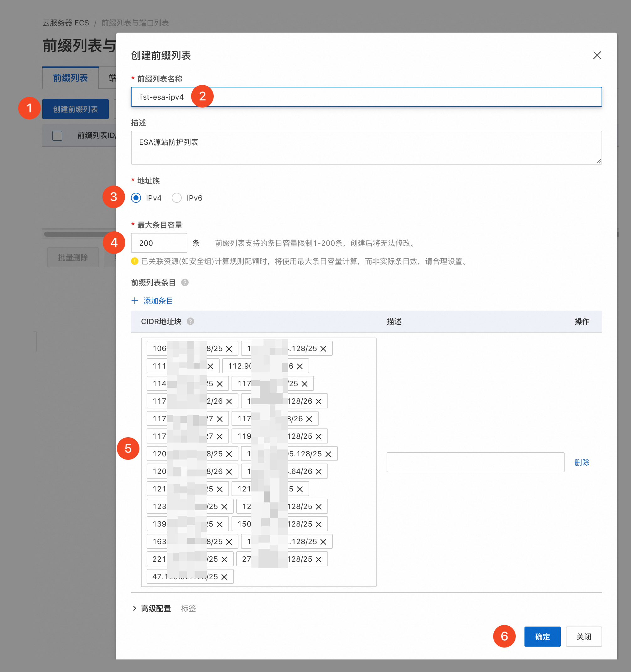
Task: Click the 关闭 button
Action: (x=583, y=637)
